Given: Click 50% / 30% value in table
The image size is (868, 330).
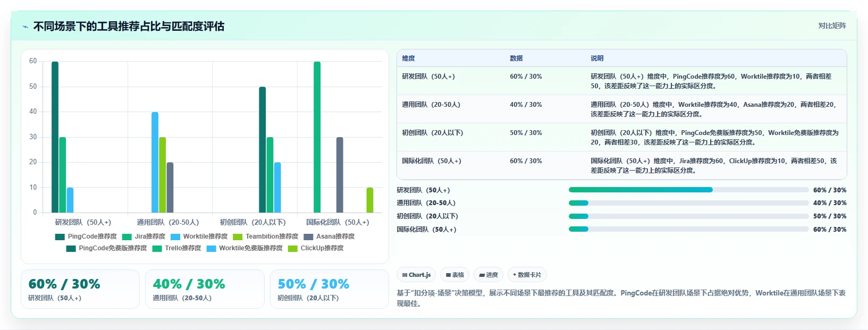Looking at the screenshot, I should tap(526, 133).
